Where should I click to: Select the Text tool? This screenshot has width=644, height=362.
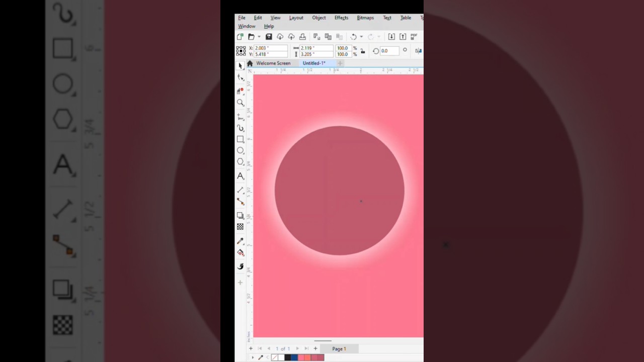tap(240, 176)
